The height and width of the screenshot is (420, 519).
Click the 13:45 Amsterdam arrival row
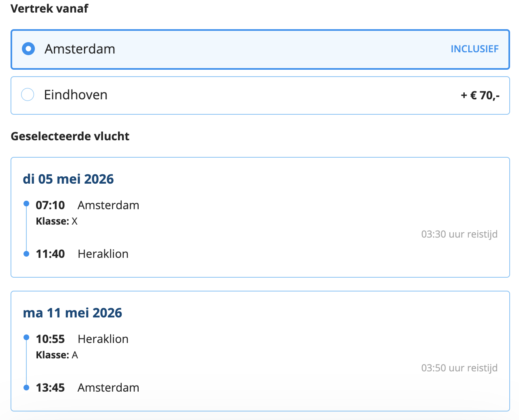87,388
